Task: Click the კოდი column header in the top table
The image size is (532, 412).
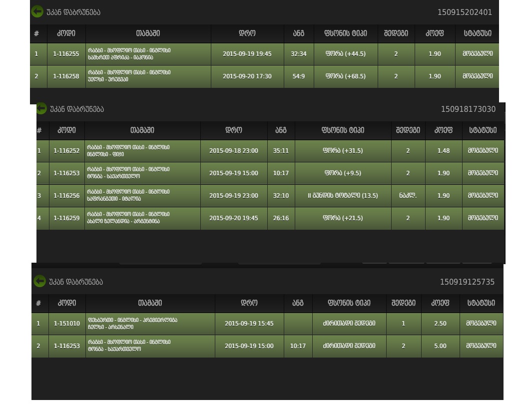Action: [66, 33]
